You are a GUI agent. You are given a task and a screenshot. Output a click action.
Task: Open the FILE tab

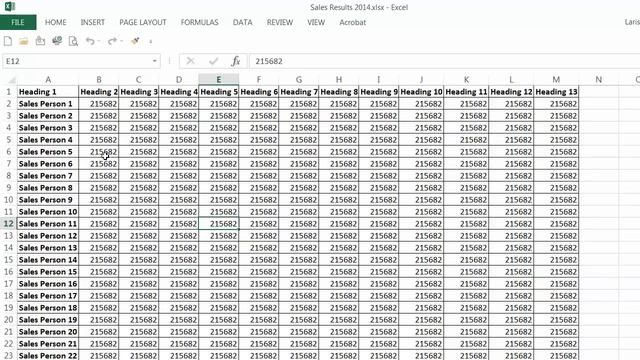pyautogui.click(x=18, y=22)
